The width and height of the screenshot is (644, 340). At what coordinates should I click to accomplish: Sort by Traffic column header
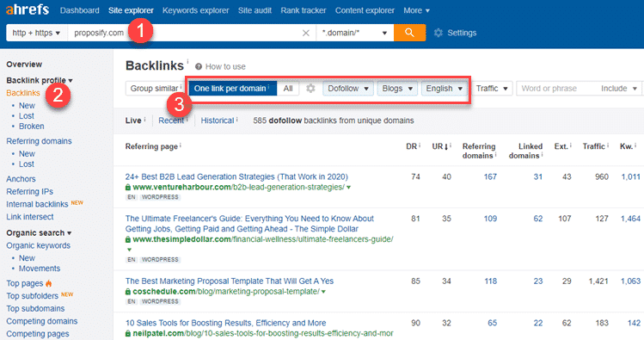(593, 146)
